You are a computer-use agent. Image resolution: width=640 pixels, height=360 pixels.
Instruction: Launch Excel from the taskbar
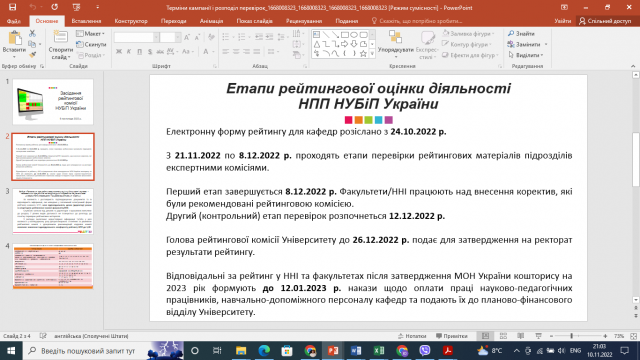pos(379,351)
